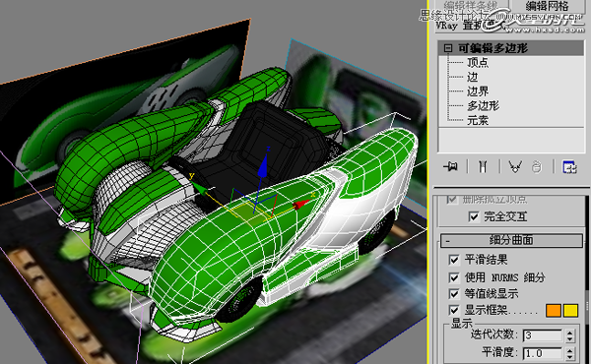Click the Pin Stack icon
The image size is (591, 364).
(x=450, y=166)
